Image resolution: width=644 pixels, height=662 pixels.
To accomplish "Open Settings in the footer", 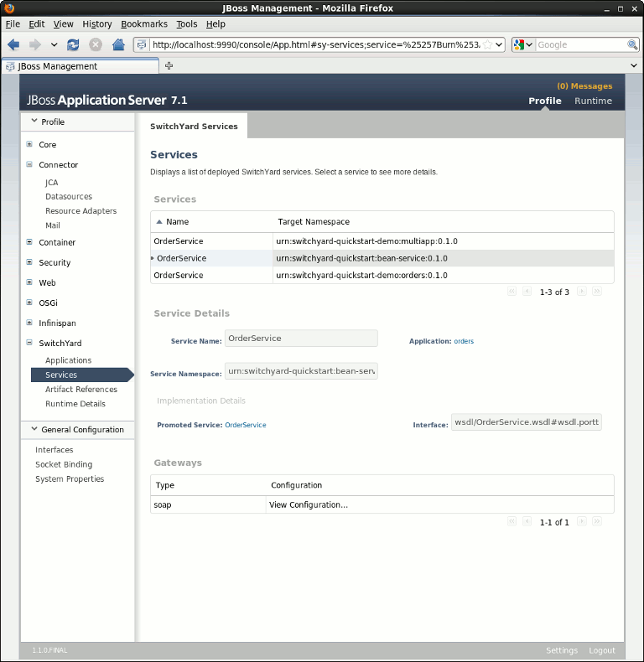I will [562, 650].
